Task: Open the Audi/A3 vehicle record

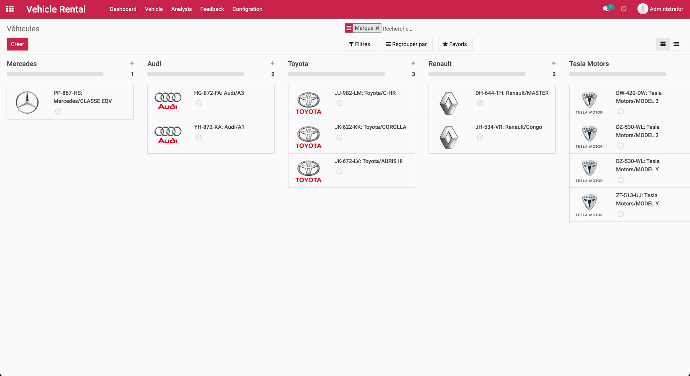Action: point(211,102)
